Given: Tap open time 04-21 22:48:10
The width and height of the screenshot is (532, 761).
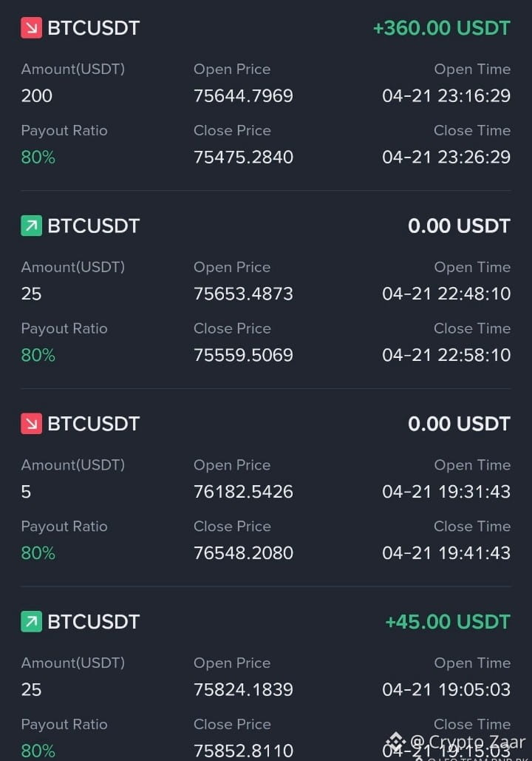Looking at the screenshot, I should click(x=446, y=294).
